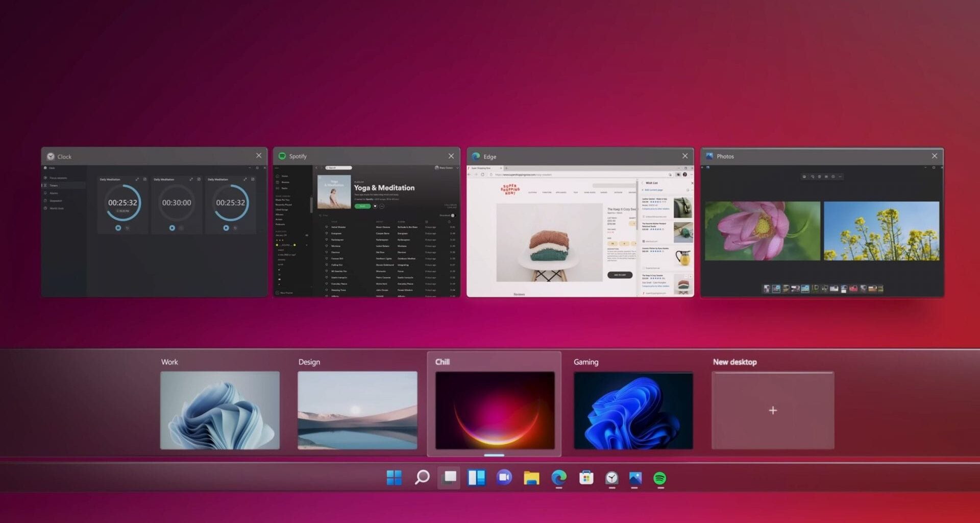
Task: Click the progress ring of the 30-minute timer
Action: (x=176, y=202)
